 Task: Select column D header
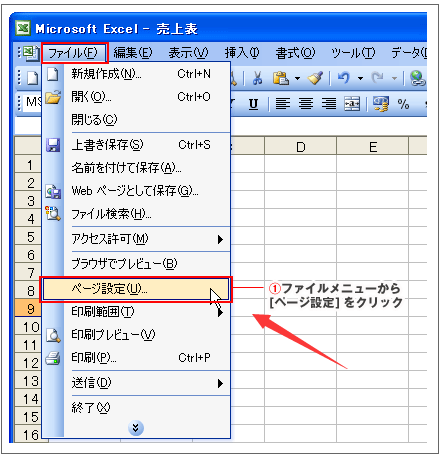[300, 147]
